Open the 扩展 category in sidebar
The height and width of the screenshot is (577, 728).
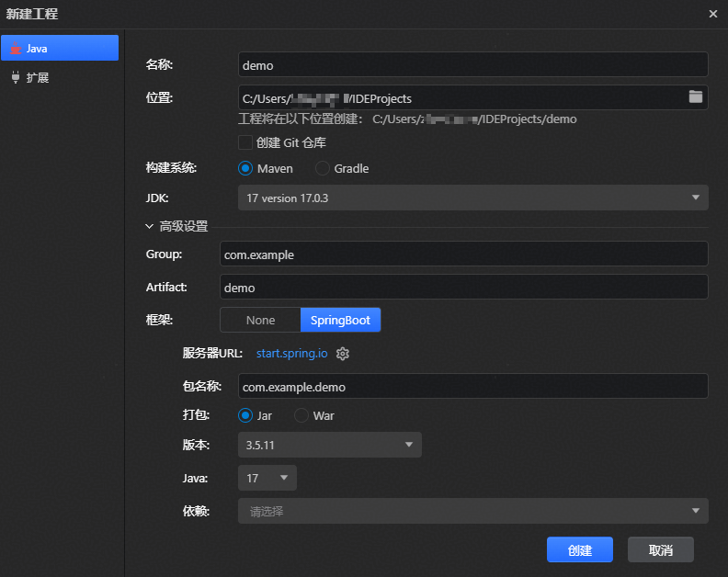coord(60,77)
